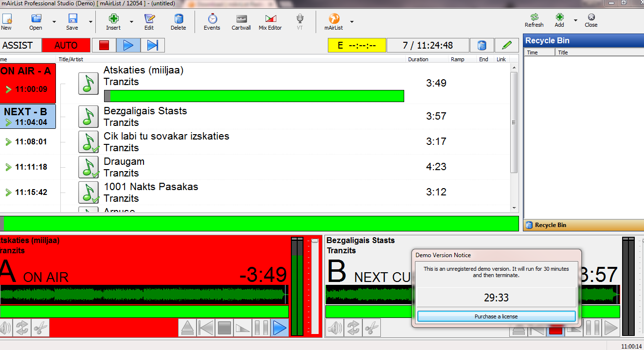Click the Edit pencil-and-note toolbar icon
The height and width of the screenshot is (350, 644).
149,22
